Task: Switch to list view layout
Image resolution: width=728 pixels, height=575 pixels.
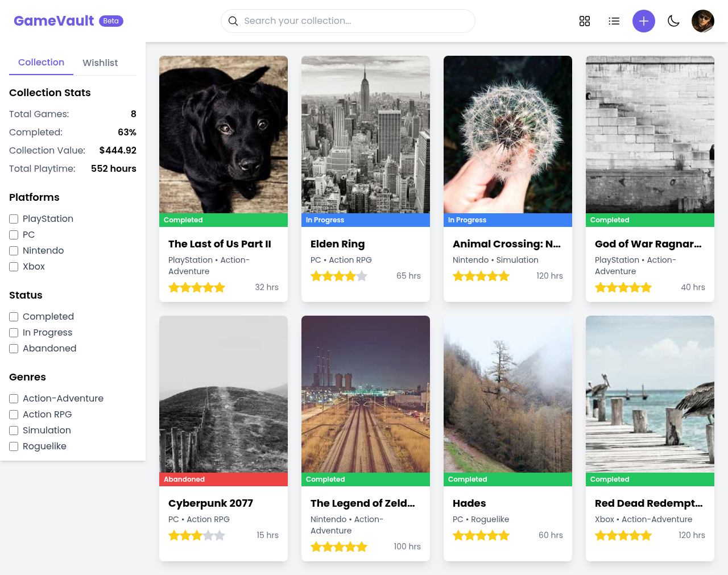Action: pos(614,20)
